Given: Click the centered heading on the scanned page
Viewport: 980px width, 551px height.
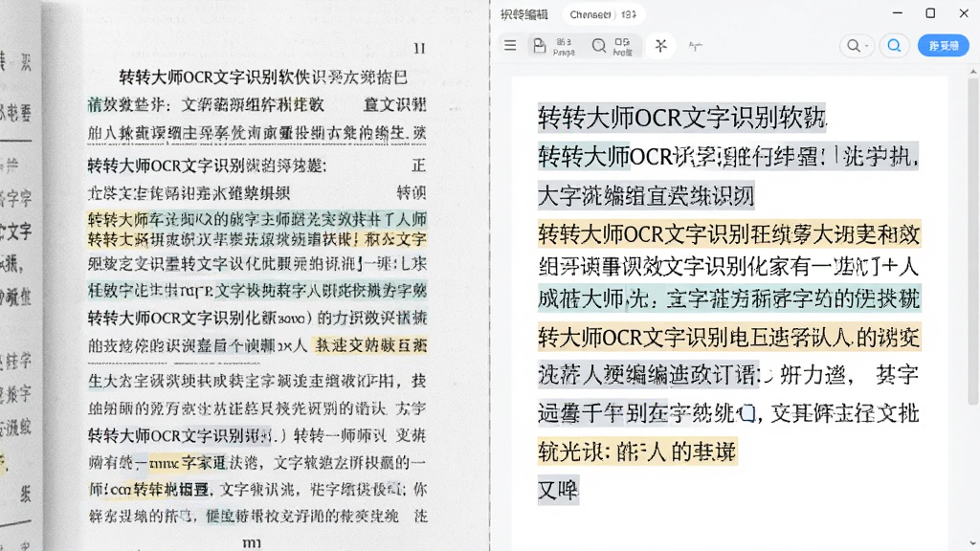Looking at the screenshot, I should click(263, 77).
